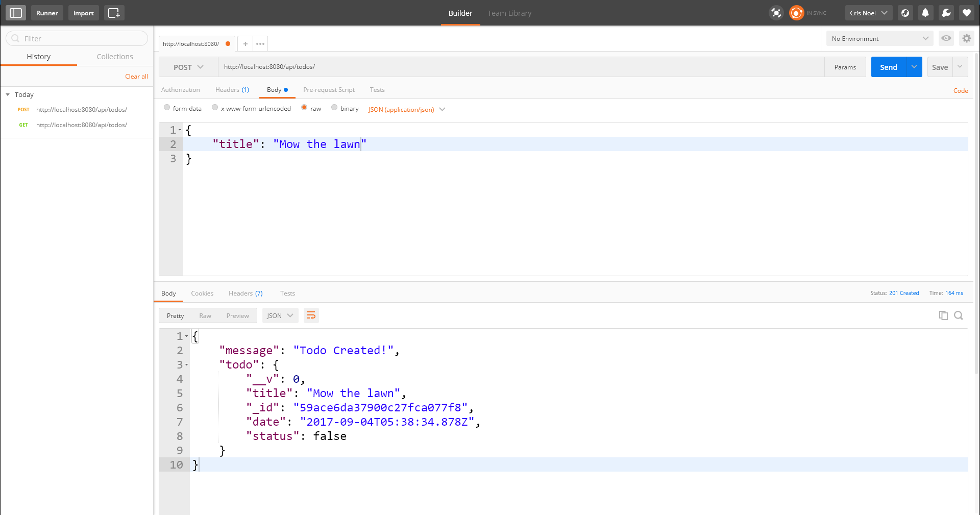Open the request Body tab

click(277, 90)
